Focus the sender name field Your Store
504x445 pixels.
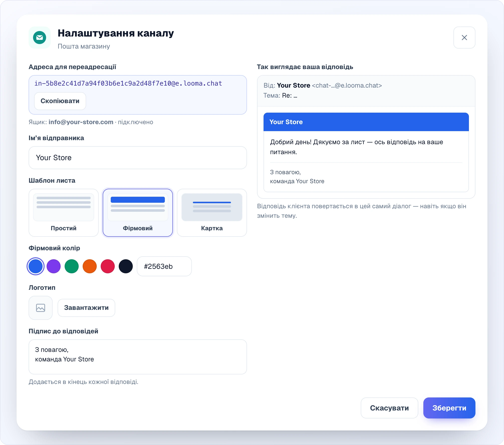[x=138, y=158]
